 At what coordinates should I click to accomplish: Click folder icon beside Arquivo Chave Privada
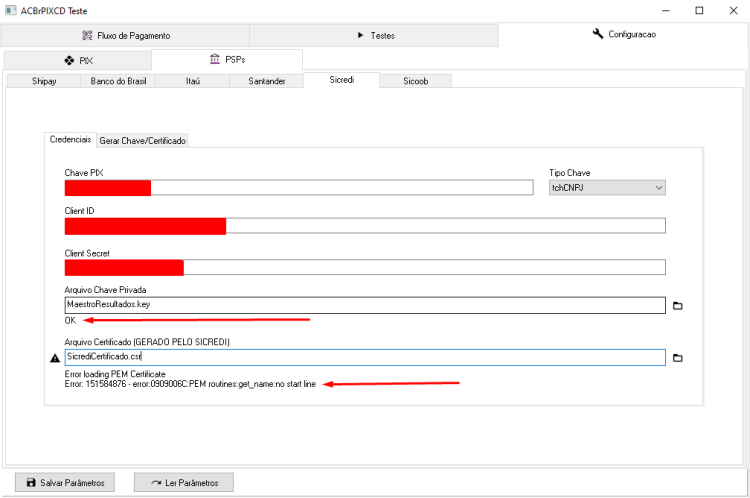click(677, 306)
